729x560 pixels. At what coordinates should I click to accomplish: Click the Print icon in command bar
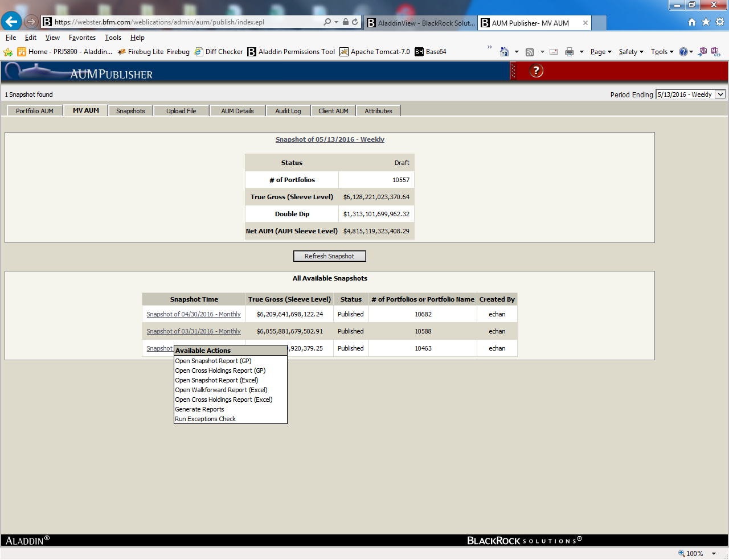point(570,52)
